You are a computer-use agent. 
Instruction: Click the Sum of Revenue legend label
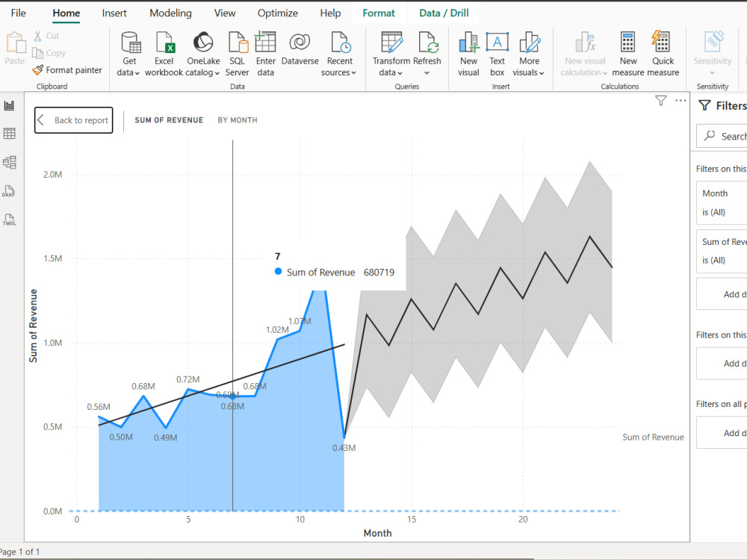pyautogui.click(x=653, y=437)
